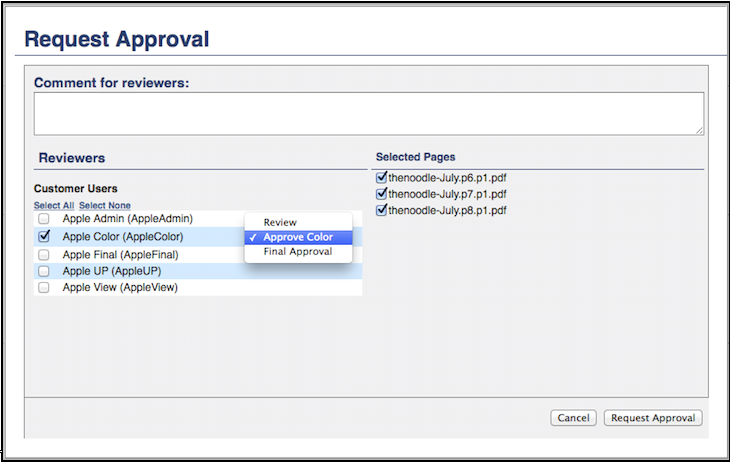Click the Apple View (AppleView) row label
Screen dimensions: 730x462
pos(117,288)
